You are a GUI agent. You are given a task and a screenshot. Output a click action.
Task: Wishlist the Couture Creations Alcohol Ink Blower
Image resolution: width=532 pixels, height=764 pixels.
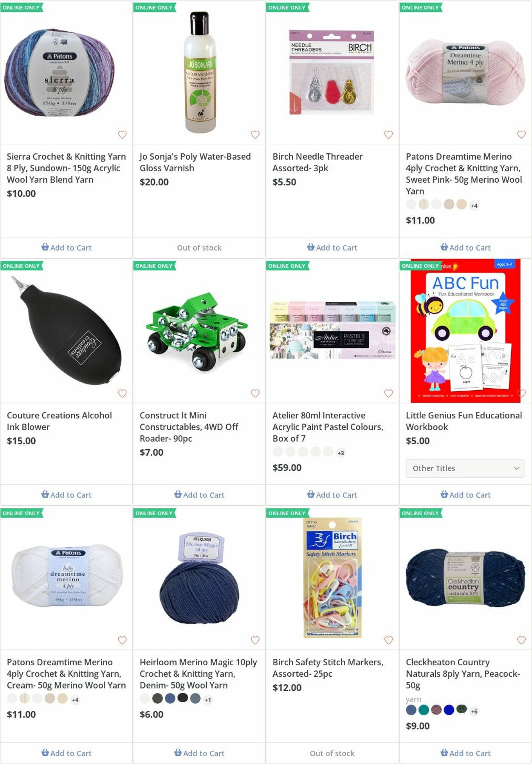tap(122, 393)
